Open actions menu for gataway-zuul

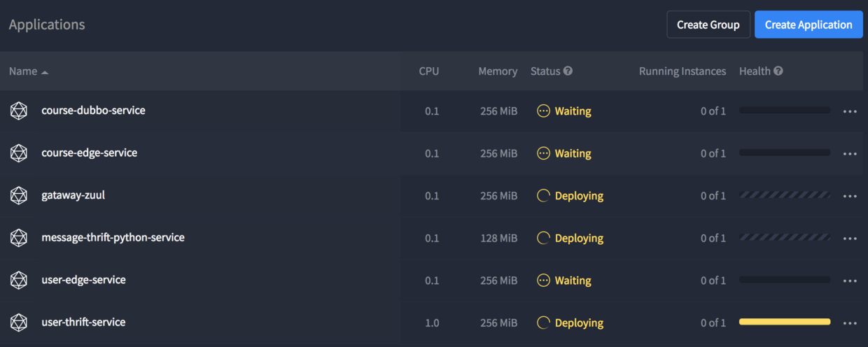coord(850,196)
